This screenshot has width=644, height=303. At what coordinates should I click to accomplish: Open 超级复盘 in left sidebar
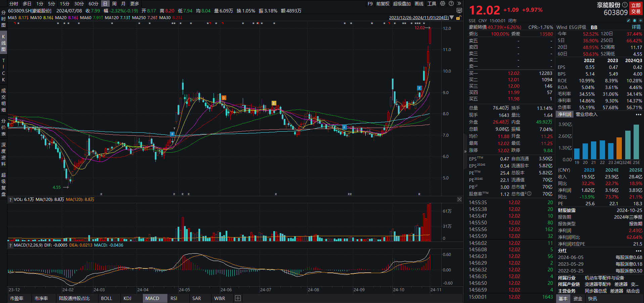(3, 184)
